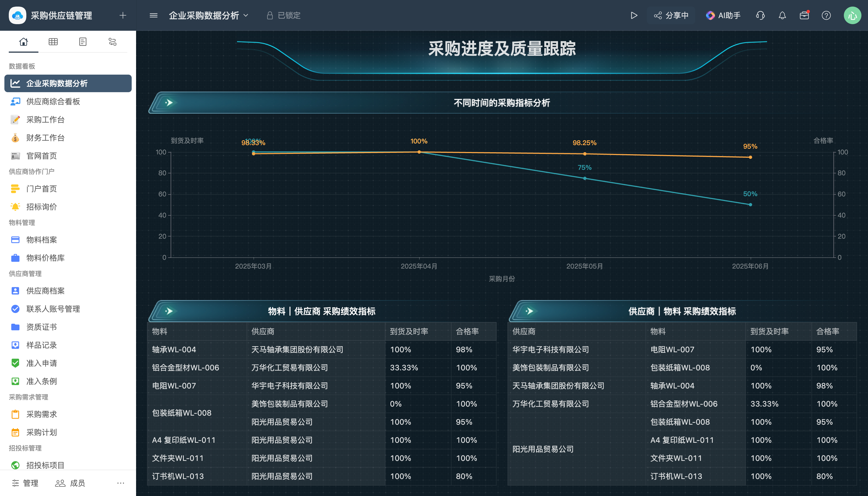Click the play presentation icon
The image size is (868, 496).
[x=634, y=15]
